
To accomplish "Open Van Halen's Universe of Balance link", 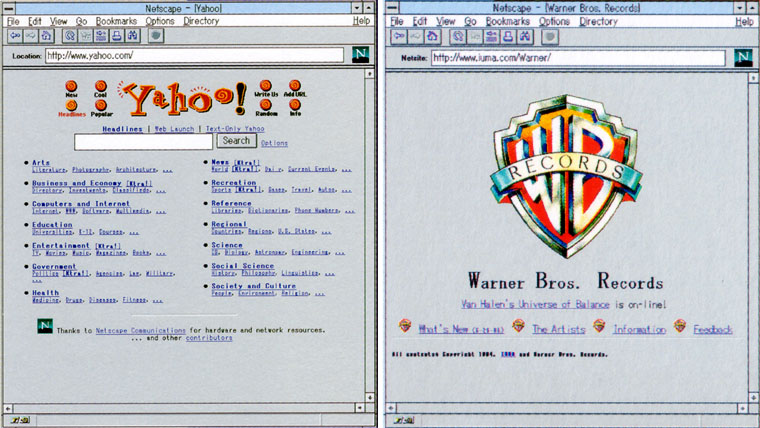I will 535,304.
